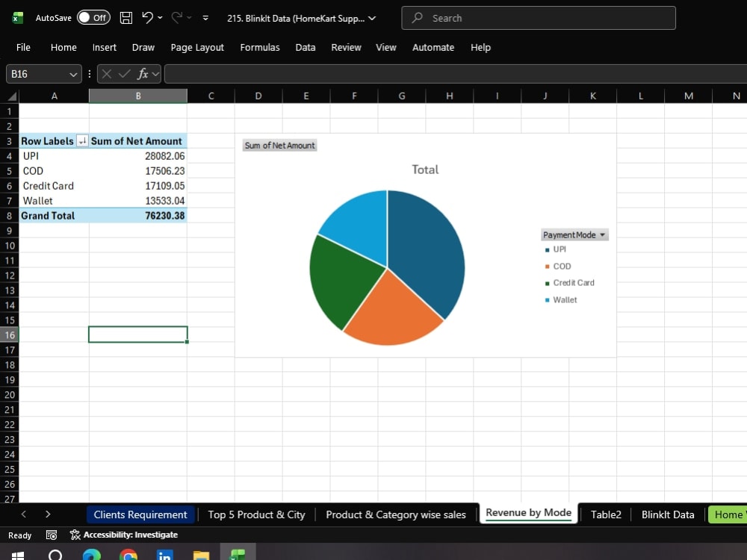Image resolution: width=747 pixels, height=560 pixels.
Task: Expand the workbook file name dropdown
Action: pyautogui.click(x=372, y=18)
